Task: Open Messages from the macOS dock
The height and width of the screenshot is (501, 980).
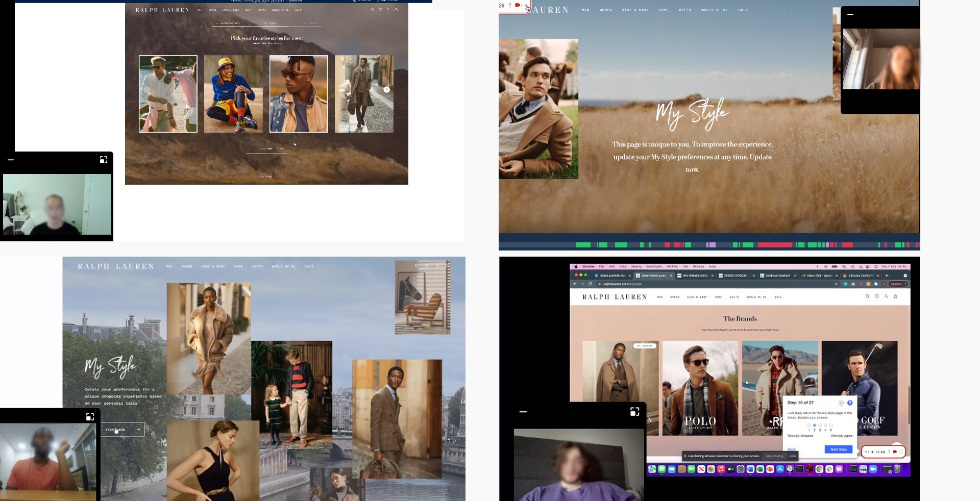Action: point(662,469)
